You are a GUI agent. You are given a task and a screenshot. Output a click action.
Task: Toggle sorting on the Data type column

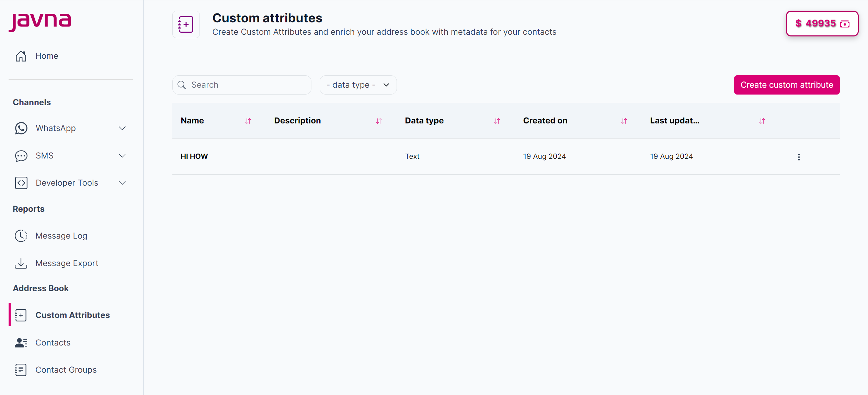point(497,121)
